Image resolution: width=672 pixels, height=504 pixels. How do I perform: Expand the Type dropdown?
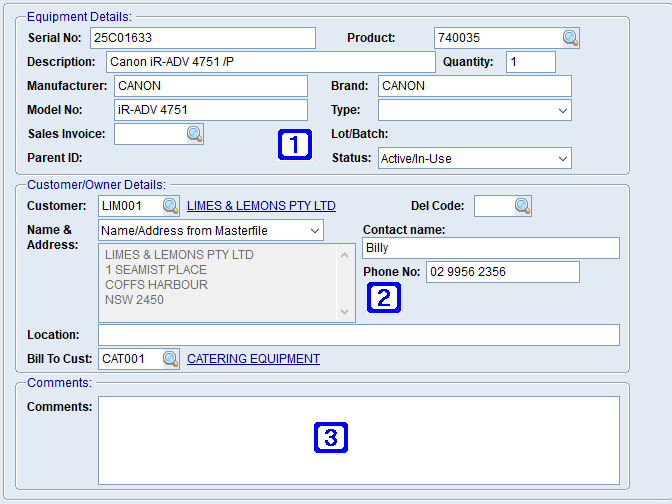point(563,111)
